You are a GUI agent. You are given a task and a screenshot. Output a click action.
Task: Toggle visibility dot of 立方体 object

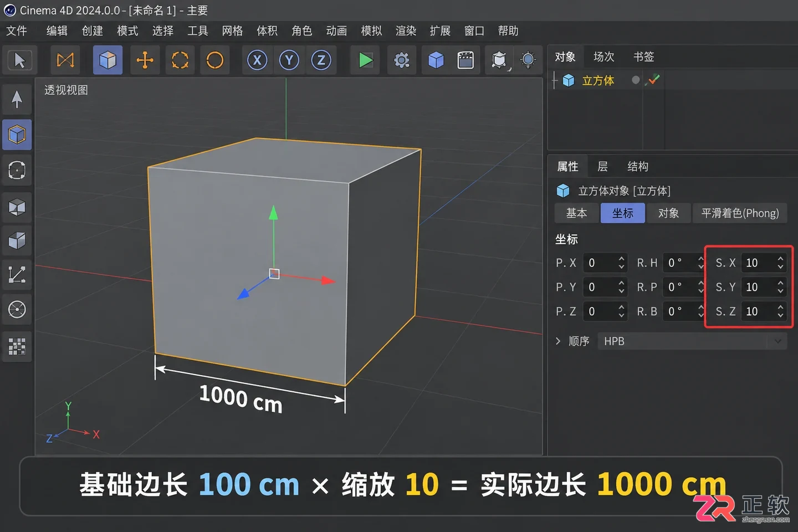(x=636, y=80)
